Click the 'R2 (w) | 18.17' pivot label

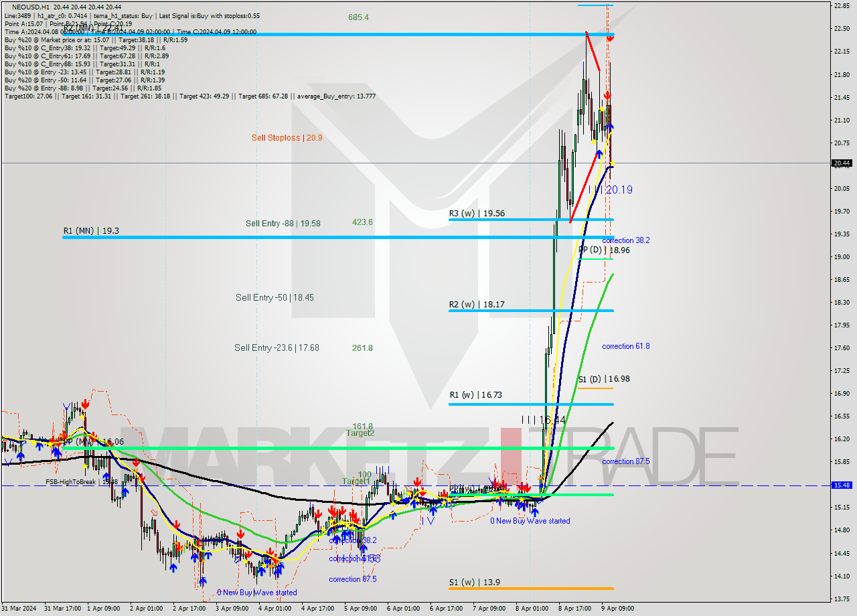coord(477,304)
